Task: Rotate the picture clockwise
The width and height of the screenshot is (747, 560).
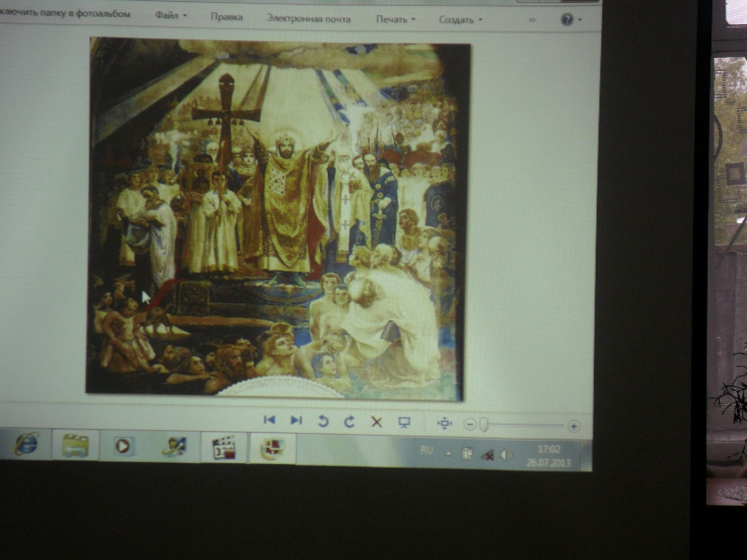Action: (x=349, y=422)
